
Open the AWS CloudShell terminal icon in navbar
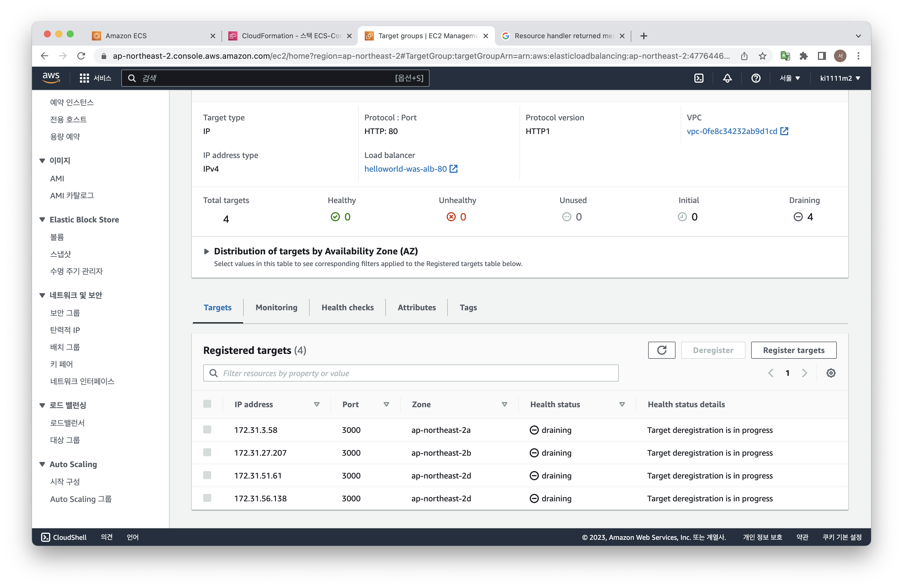pos(698,78)
